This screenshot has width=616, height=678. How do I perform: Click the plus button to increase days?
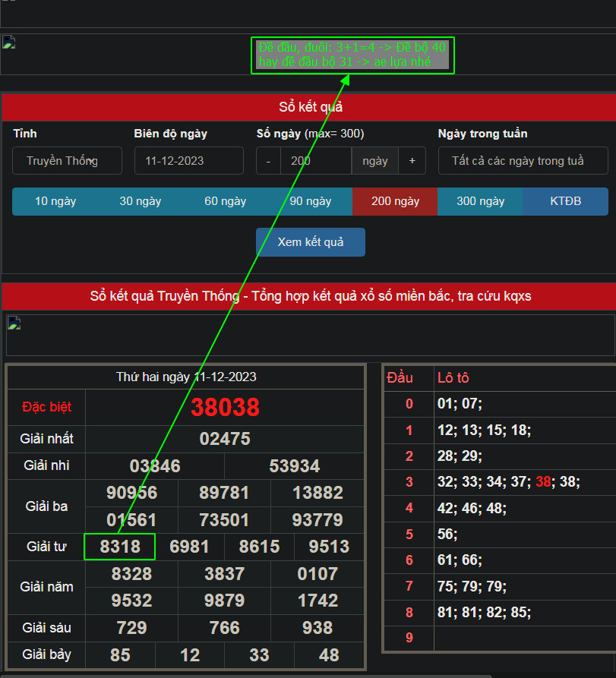[x=412, y=161]
